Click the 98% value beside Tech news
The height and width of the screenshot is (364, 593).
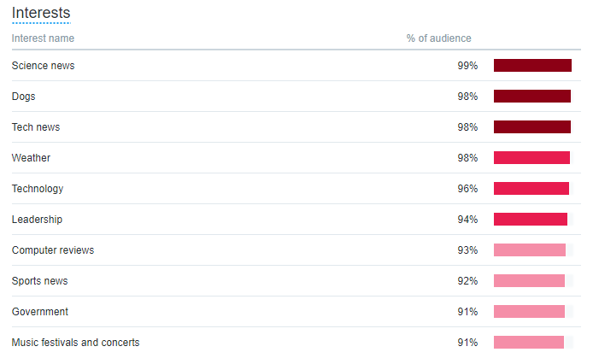pos(467,127)
